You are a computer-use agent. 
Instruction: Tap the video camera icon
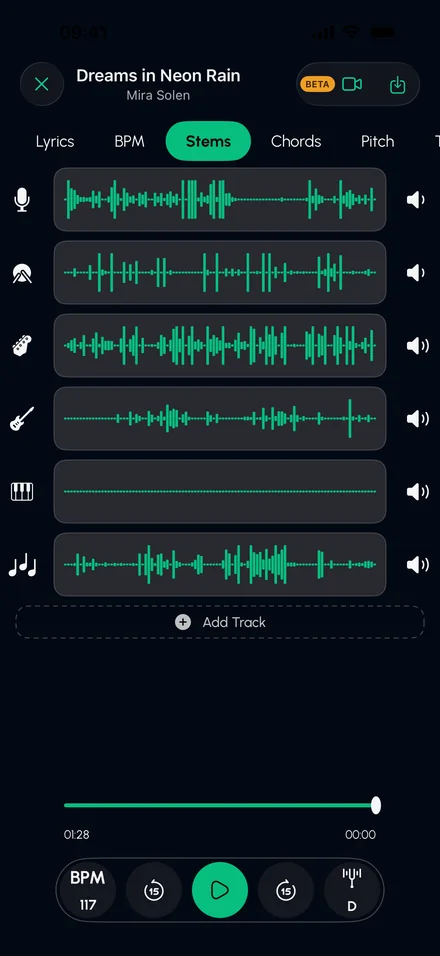pyautogui.click(x=352, y=84)
